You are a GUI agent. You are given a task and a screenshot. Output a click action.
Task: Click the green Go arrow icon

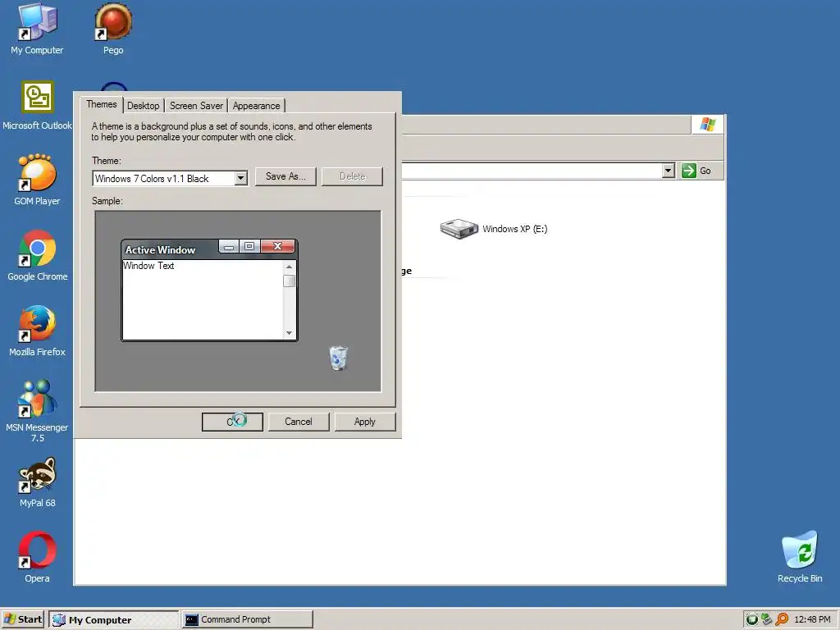pyautogui.click(x=688, y=171)
